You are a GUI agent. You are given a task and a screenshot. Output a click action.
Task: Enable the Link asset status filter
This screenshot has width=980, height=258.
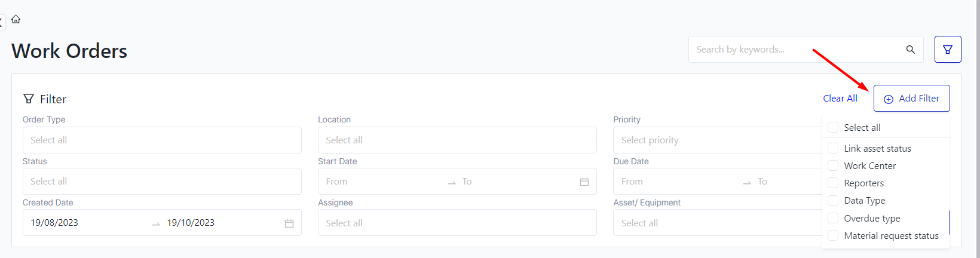coord(833,148)
